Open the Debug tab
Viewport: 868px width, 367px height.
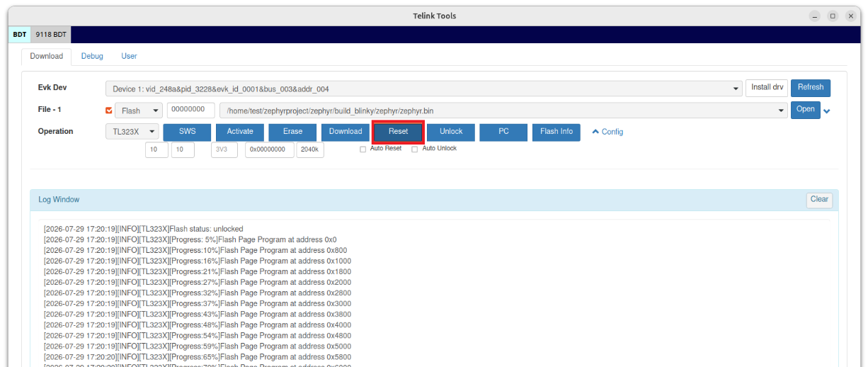pyautogui.click(x=92, y=56)
